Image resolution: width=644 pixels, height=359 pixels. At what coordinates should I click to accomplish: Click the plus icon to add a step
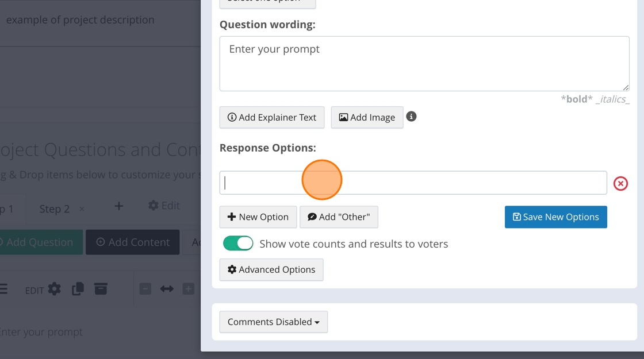tap(118, 206)
